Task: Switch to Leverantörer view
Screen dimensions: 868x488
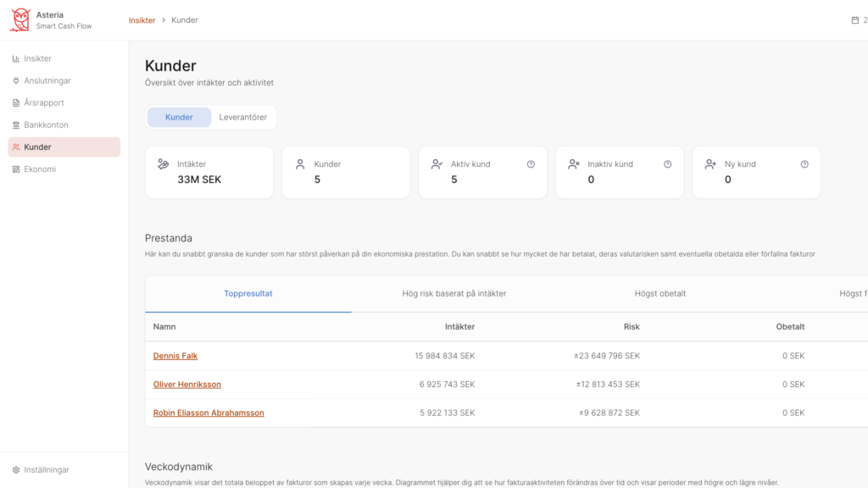Action: tap(243, 117)
